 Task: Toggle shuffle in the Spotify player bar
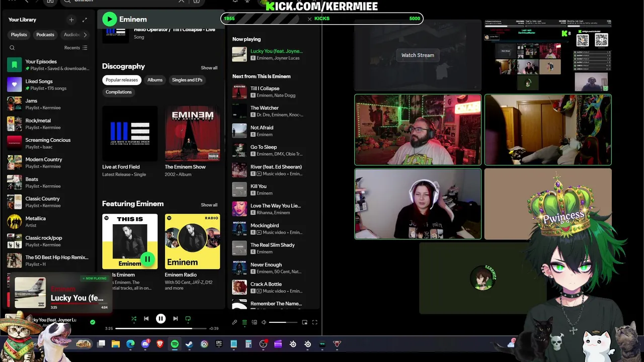tap(134, 319)
